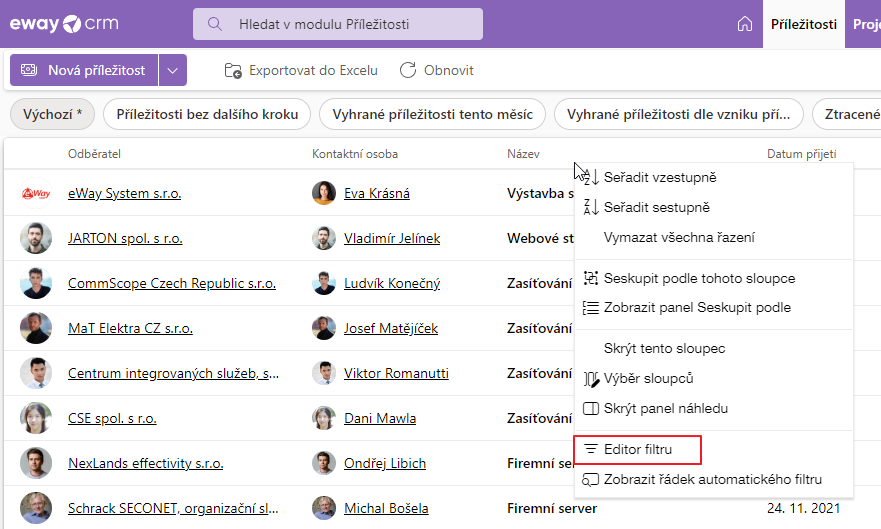The height and width of the screenshot is (529, 881).
Task: Open Editor filtru menu entry
Action: 637,450
